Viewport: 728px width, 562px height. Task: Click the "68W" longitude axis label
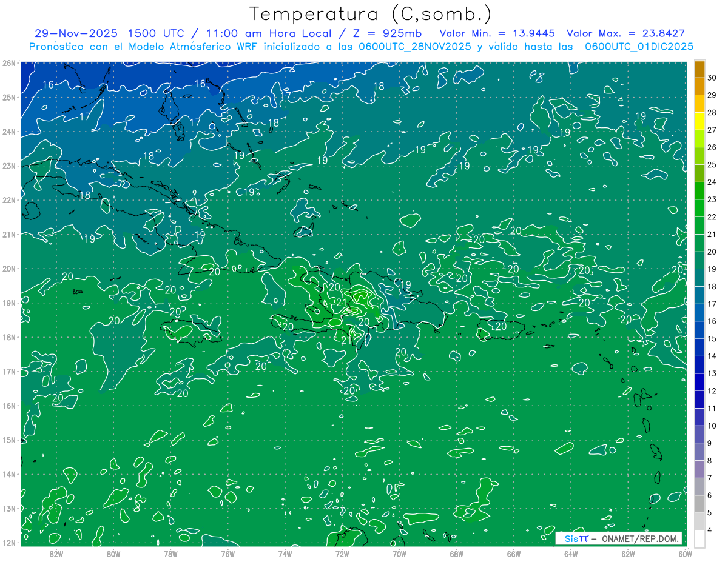point(457,554)
